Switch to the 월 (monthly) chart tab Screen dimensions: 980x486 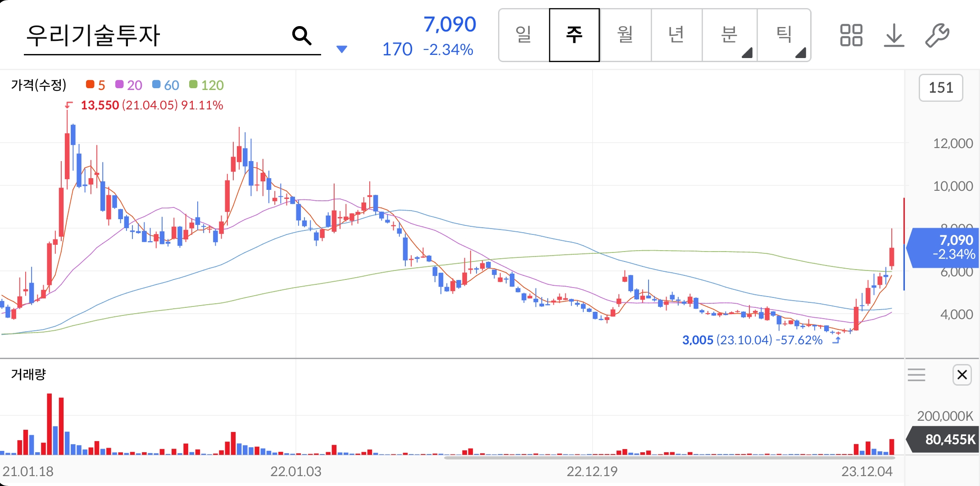(x=625, y=35)
